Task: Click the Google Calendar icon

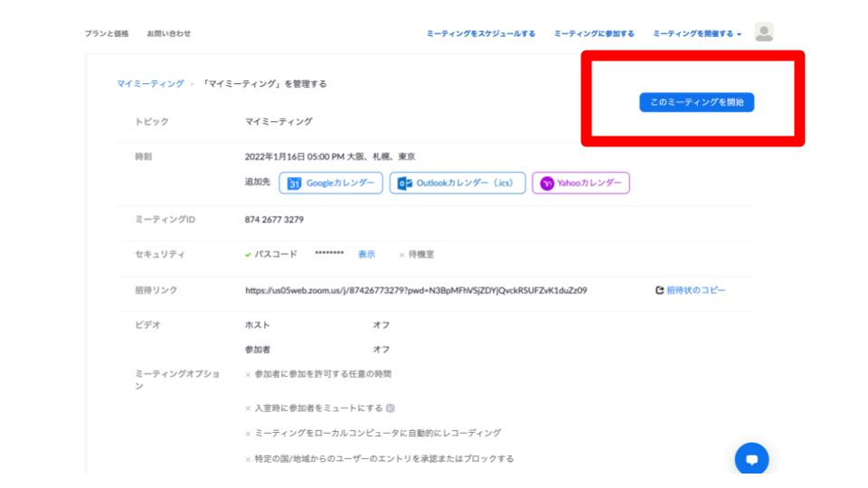Action: point(295,183)
